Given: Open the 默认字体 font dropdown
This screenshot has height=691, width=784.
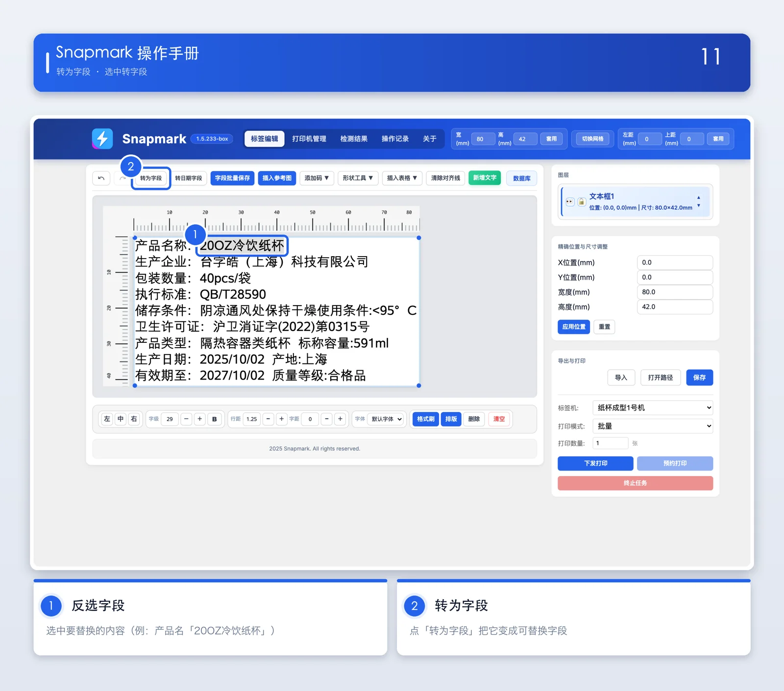Looking at the screenshot, I should (386, 419).
